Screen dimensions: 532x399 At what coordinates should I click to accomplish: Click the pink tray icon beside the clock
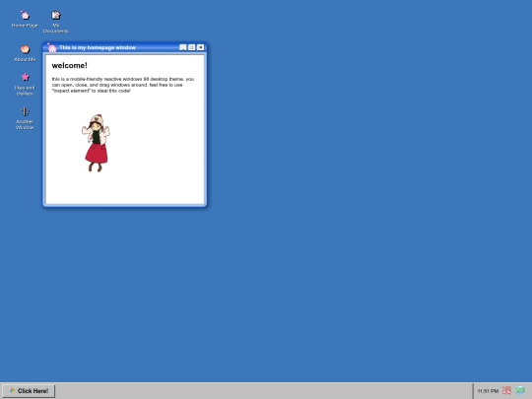pyautogui.click(x=506, y=390)
